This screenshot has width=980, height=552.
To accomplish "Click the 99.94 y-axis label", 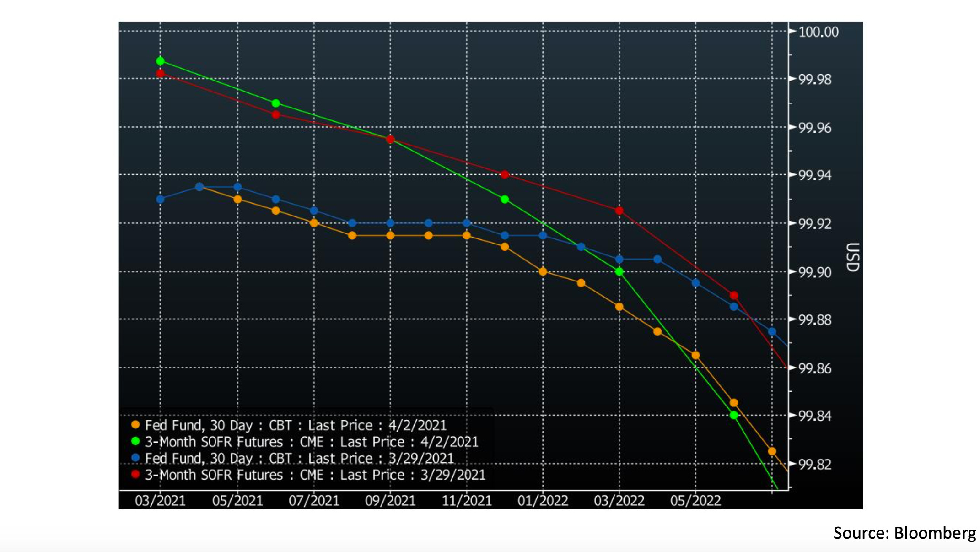I will coord(815,175).
